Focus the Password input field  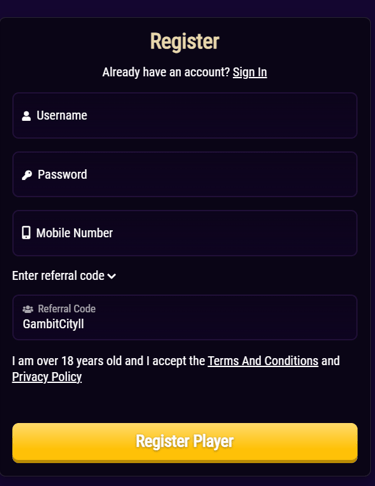(185, 174)
